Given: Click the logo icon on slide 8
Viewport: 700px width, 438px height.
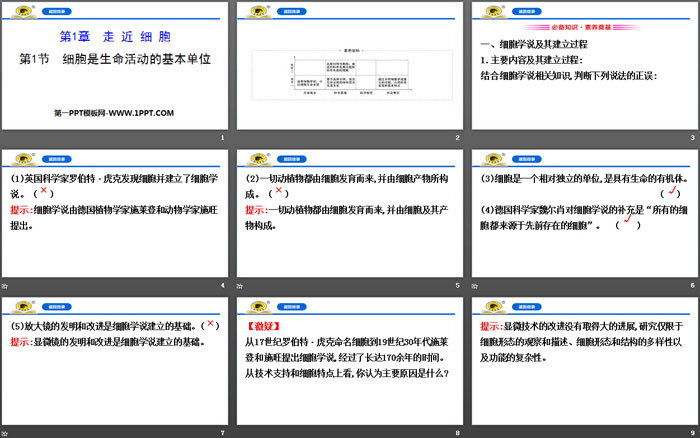Looking at the screenshot, I should (x=258, y=307).
